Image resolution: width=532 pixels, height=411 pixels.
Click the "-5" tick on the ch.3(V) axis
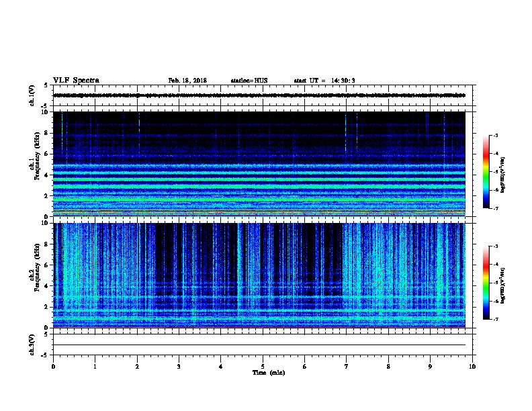click(x=45, y=355)
